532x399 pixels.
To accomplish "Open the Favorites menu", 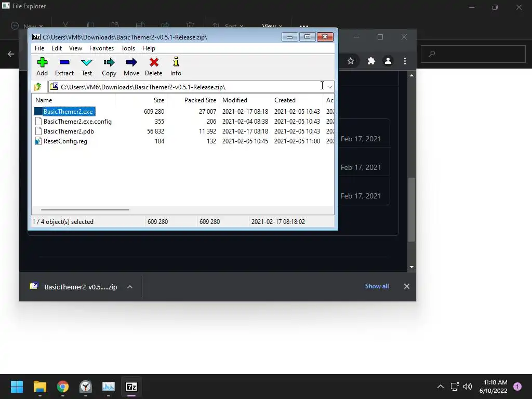I will pos(101,48).
